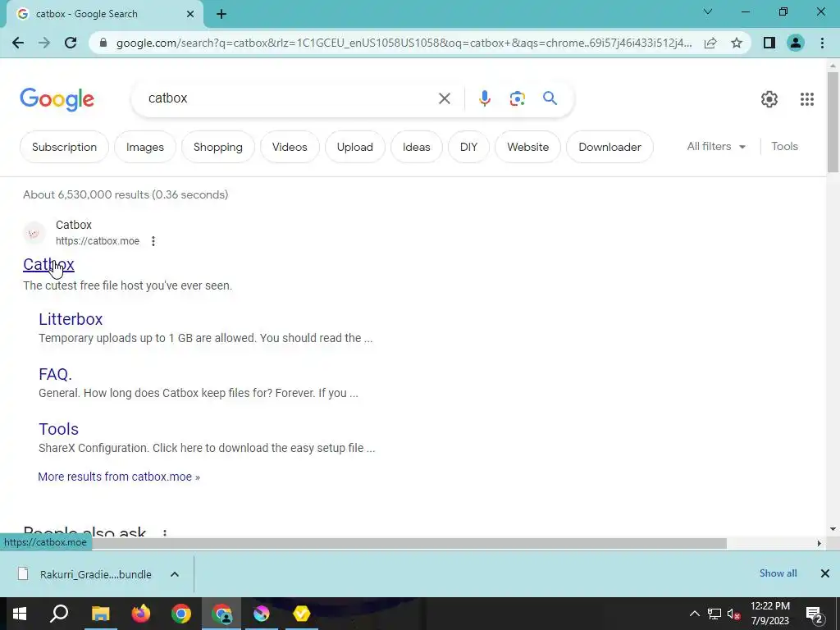Expand the download item options chevron

[x=175, y=574]
